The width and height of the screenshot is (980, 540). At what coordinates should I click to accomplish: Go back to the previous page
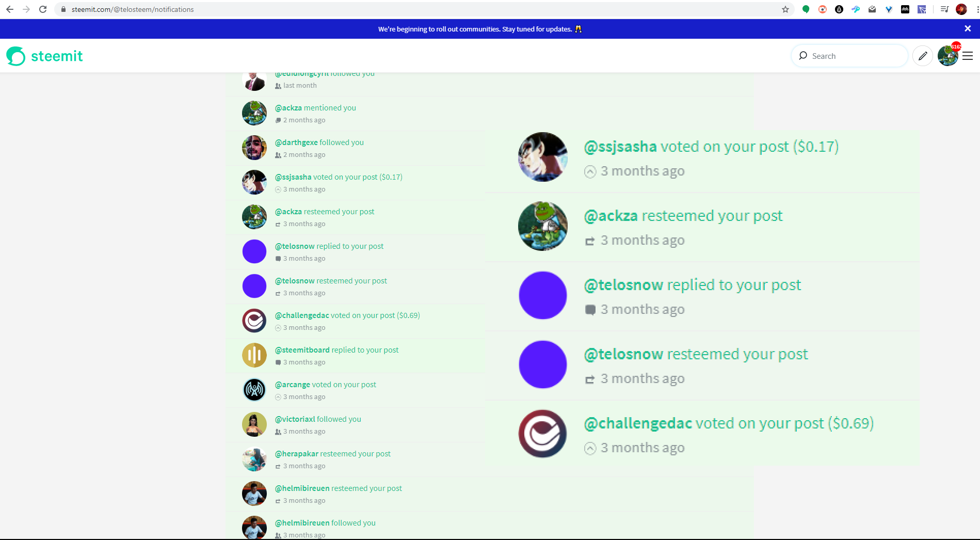coord(10,9)
